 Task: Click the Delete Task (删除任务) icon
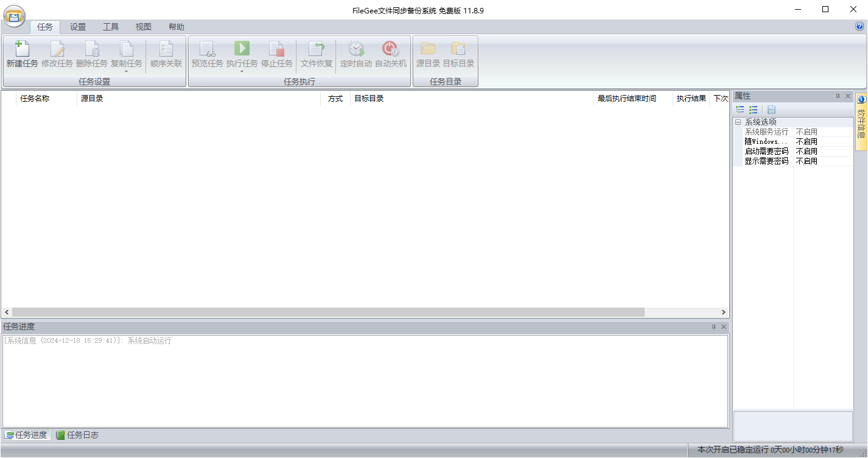click(x=92, y=49)
